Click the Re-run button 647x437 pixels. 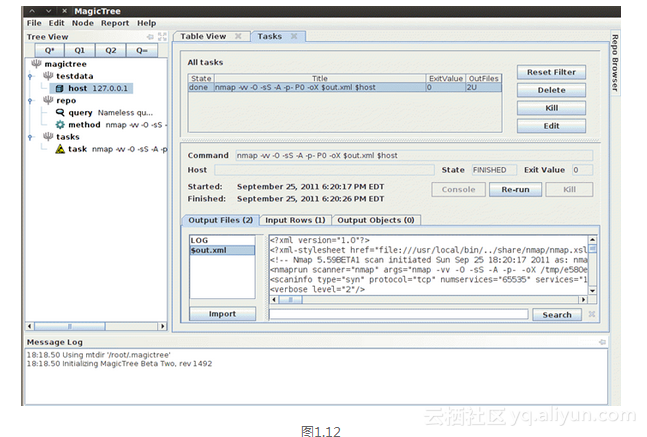515,189
